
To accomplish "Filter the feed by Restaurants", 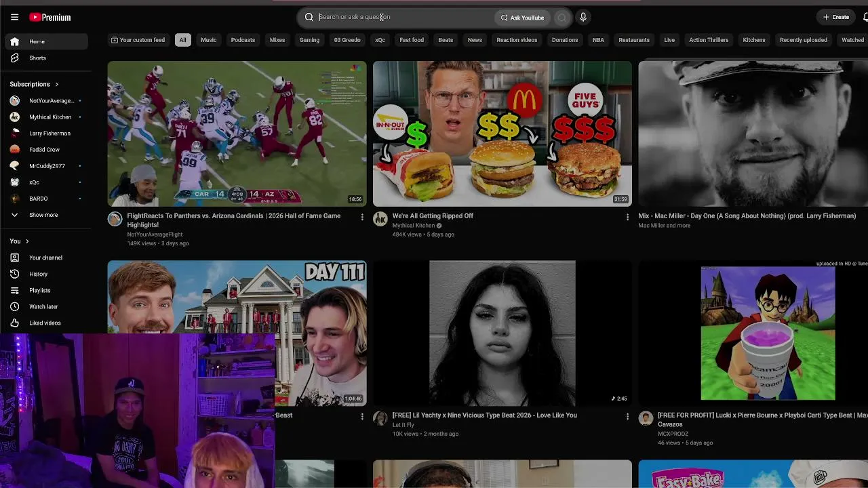I will click(x=634, y=40).
